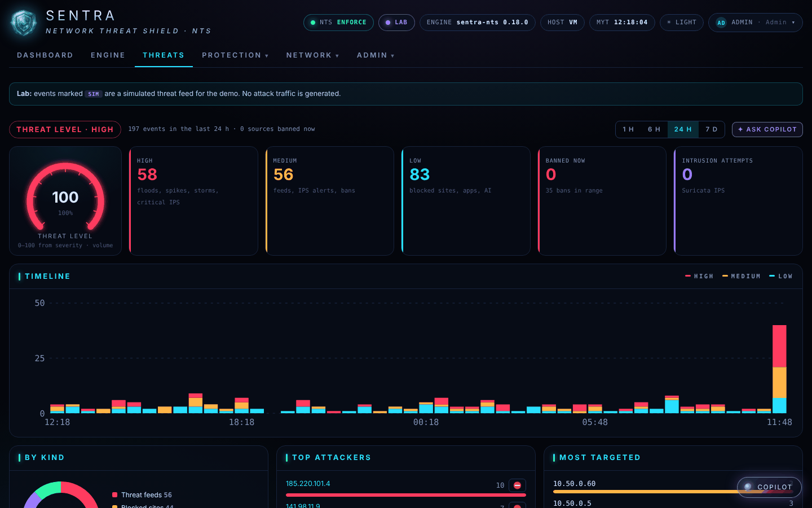
Task: Select the Threats tab
Action: coord(164,55)
